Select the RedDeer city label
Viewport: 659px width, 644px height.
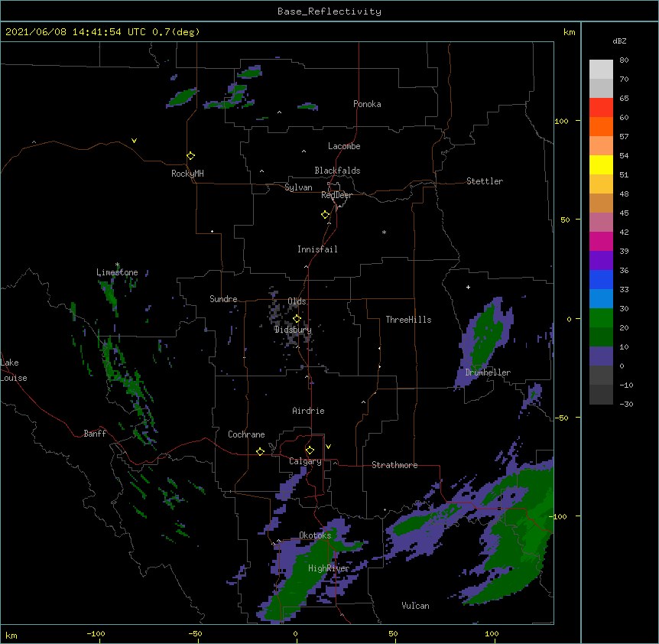point(336,195)
